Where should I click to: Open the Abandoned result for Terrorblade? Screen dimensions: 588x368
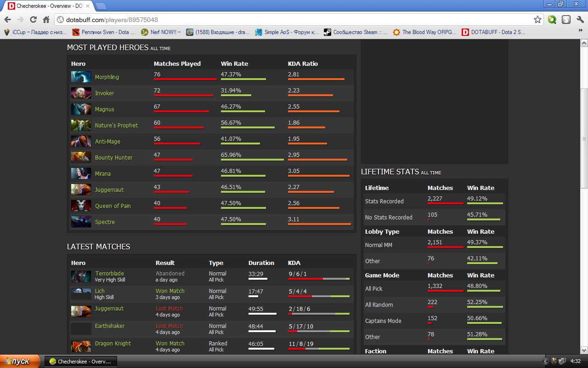(170, 273)
